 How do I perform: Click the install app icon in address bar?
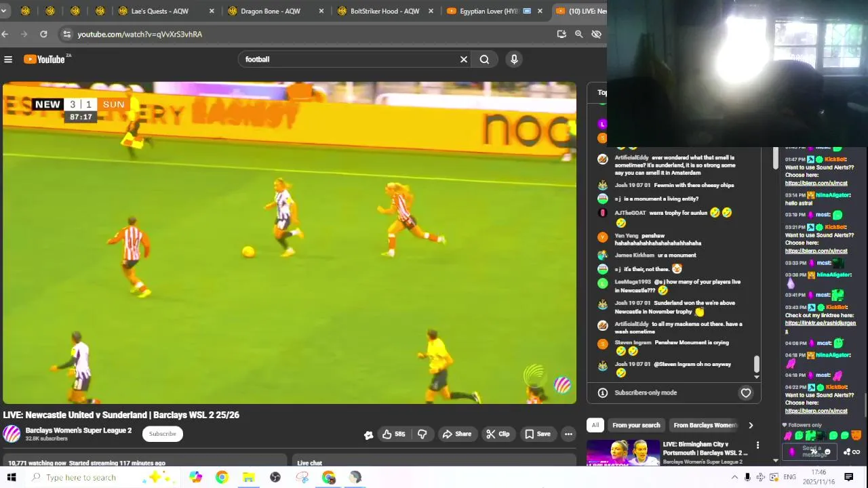click(561, 34)
